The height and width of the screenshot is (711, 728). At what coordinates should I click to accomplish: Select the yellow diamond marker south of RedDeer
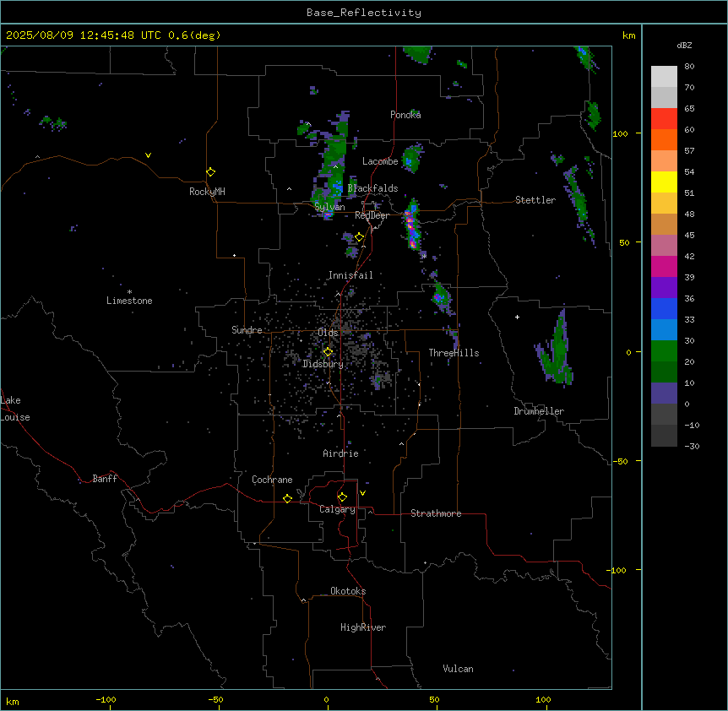[359, 237]
